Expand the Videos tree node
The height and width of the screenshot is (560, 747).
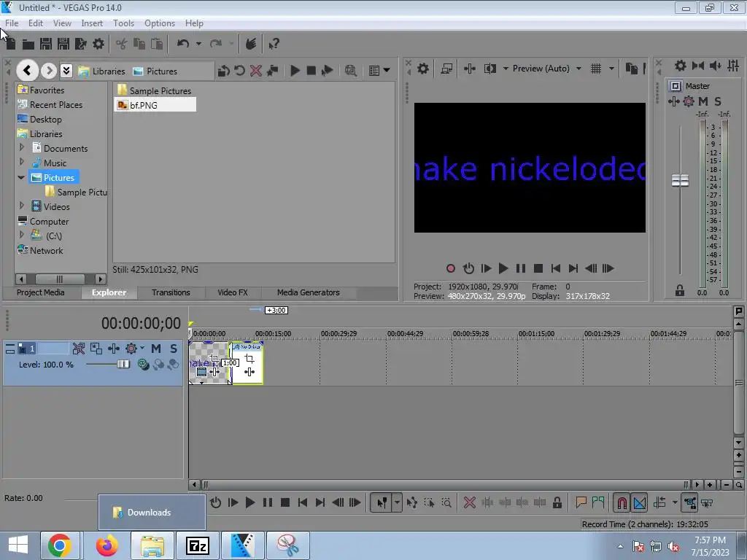21,206
